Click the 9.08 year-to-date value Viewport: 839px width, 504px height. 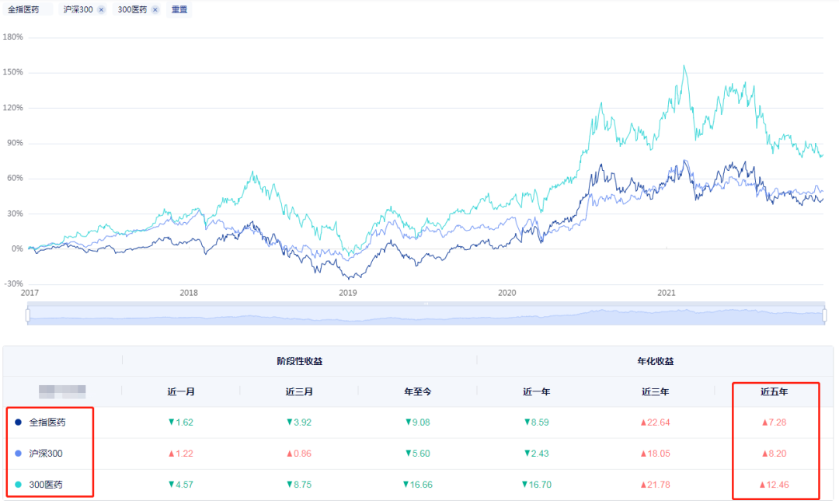coord(418,422)
